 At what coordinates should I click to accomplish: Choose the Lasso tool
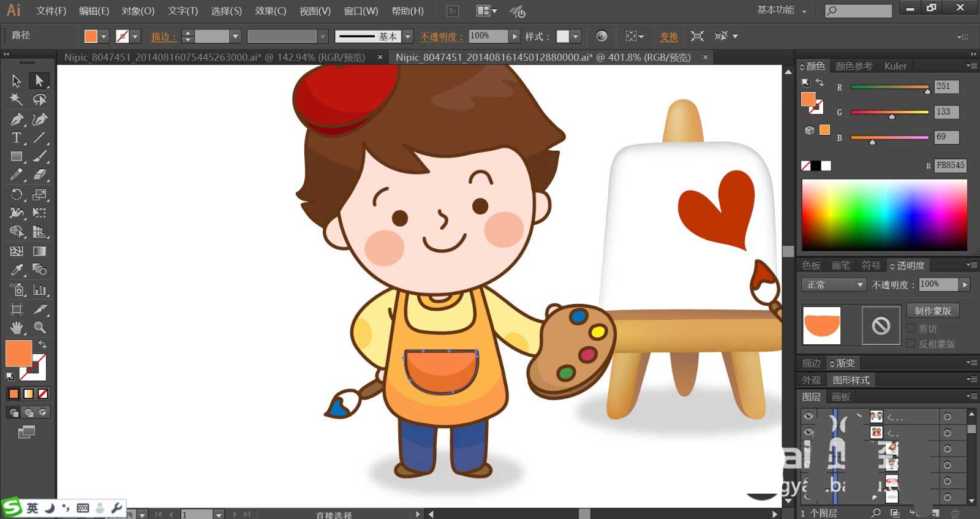coord(39,99)
